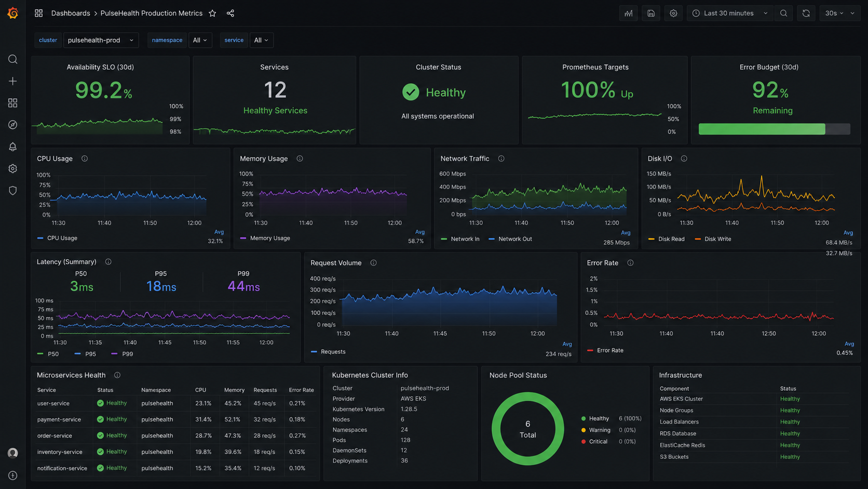Sort microservices table by CPU column

click(x=200, y=390)
